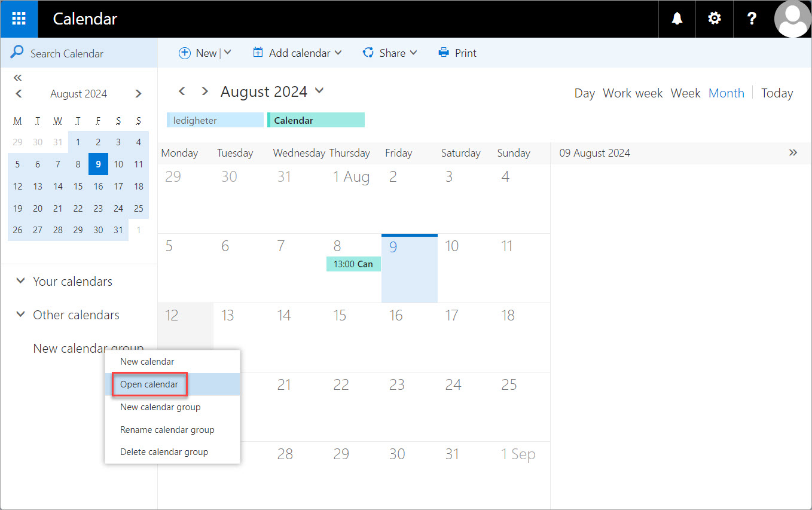Image resolution: width=812 pixels, height=510 pixels.
Task: Select day 9 in mini calendar
Action: [98, 164]
